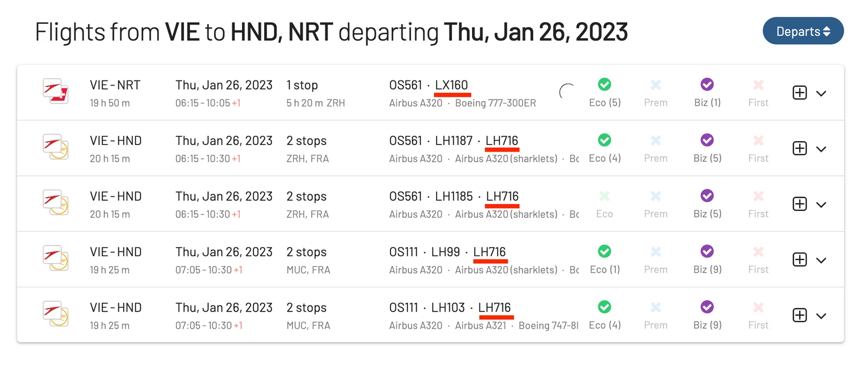Image resolution: width=868 pixels, height=373 pixels.
Task: Click plus icon on LH103 flight row
Action: coord(800,315)
